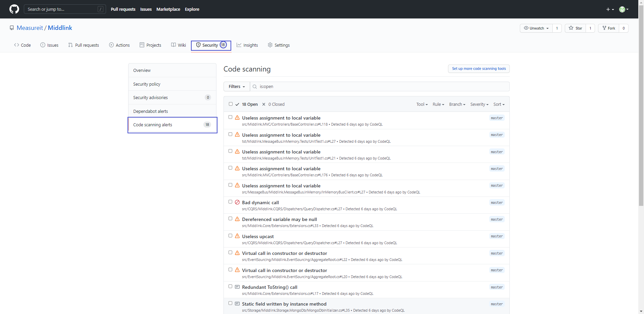
Task: Click warning icon of AggregateRoot.cs#L20 alert
Action: pos(237,270)
